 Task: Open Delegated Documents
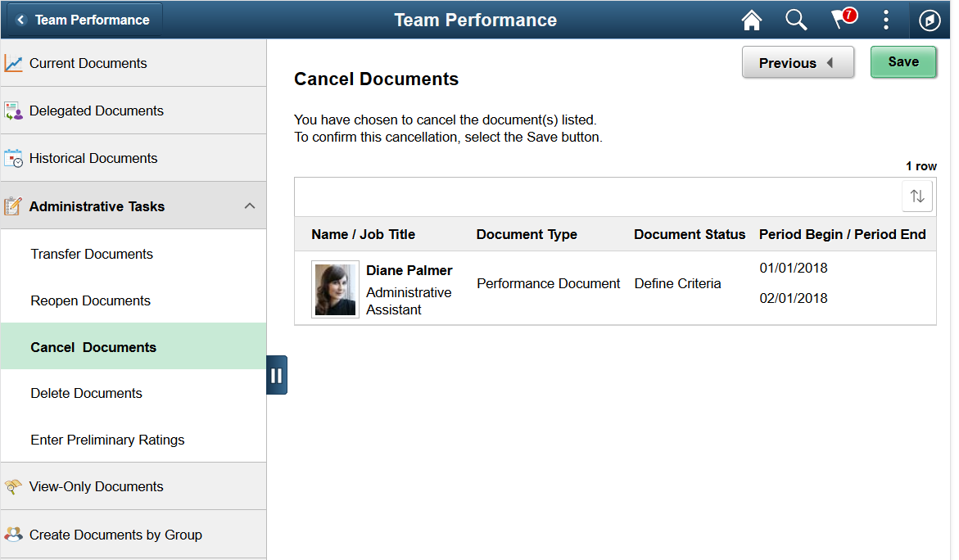(133, 111)
